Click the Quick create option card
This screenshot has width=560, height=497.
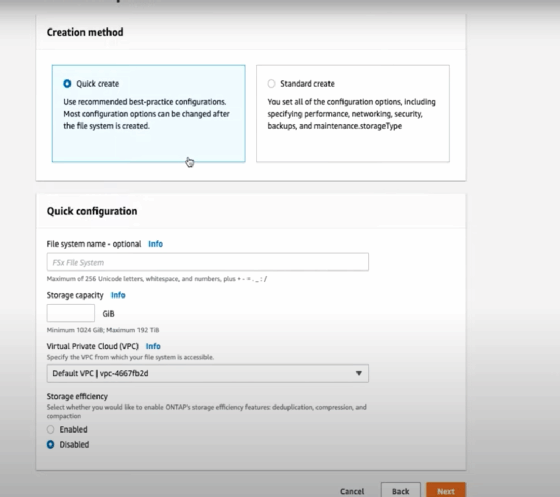click(149, 114)
